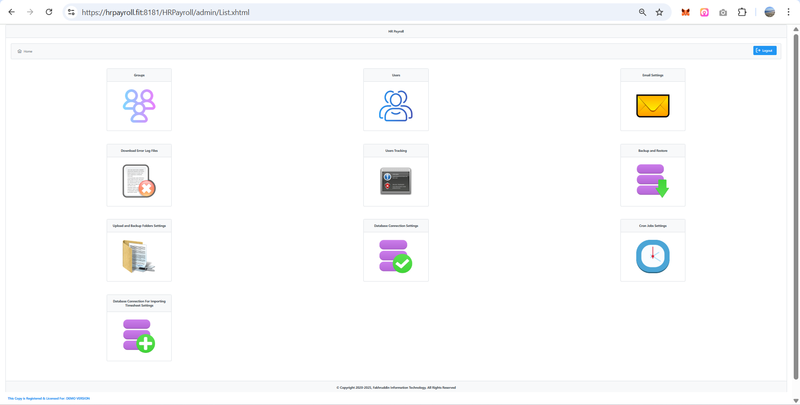Reload the page with browser refresh button

click(x=49, y=12)
